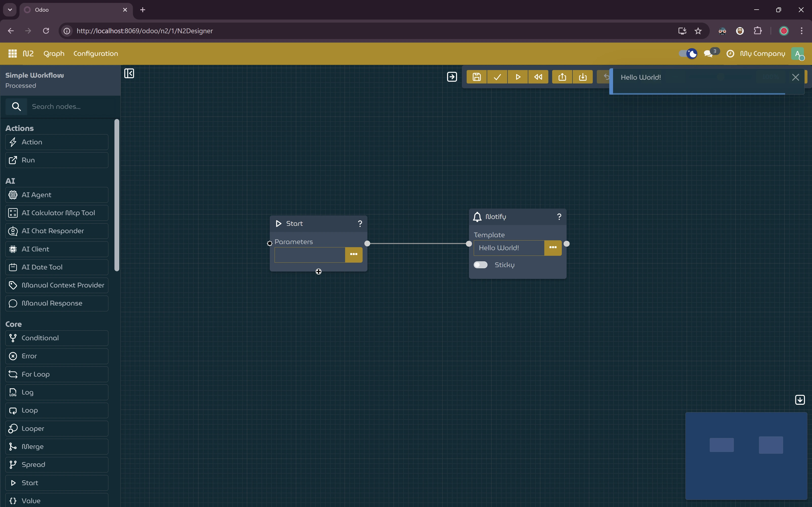Dismiss the Hello World! notification
Viewport: 812px width, 507px height.
tap(795, 77)
